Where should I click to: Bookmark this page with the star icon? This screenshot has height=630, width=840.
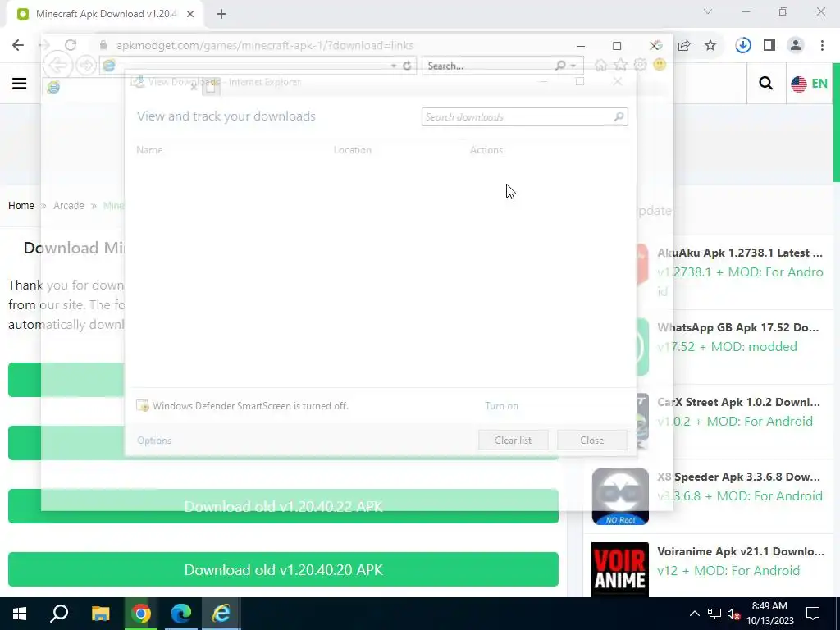710,46
